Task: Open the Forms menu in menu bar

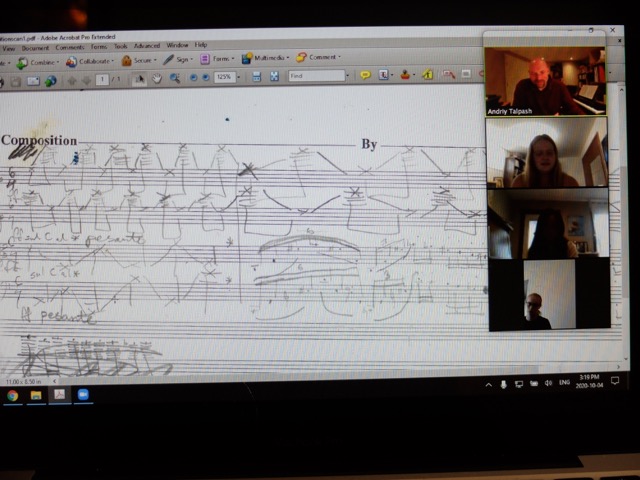Action: pyautogui.click(x=99, y=47)
